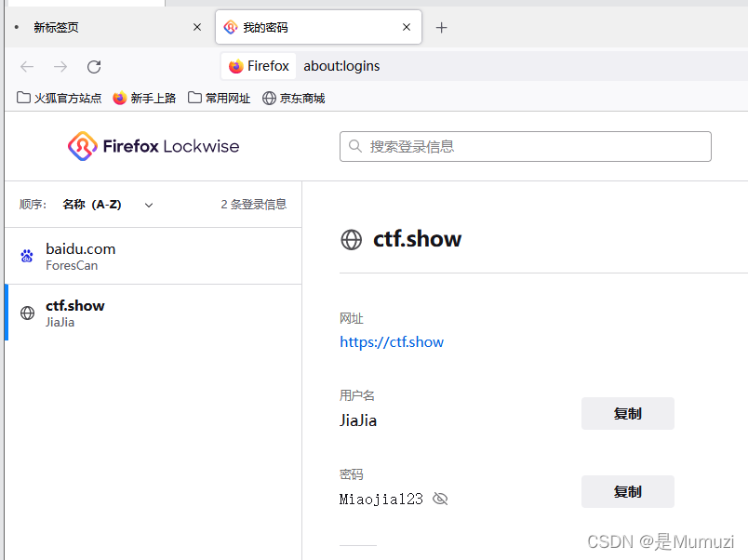The image size is (748, 560).
Task: Open the 名称 (A-Z) sort dropdown
Action: 107,204
